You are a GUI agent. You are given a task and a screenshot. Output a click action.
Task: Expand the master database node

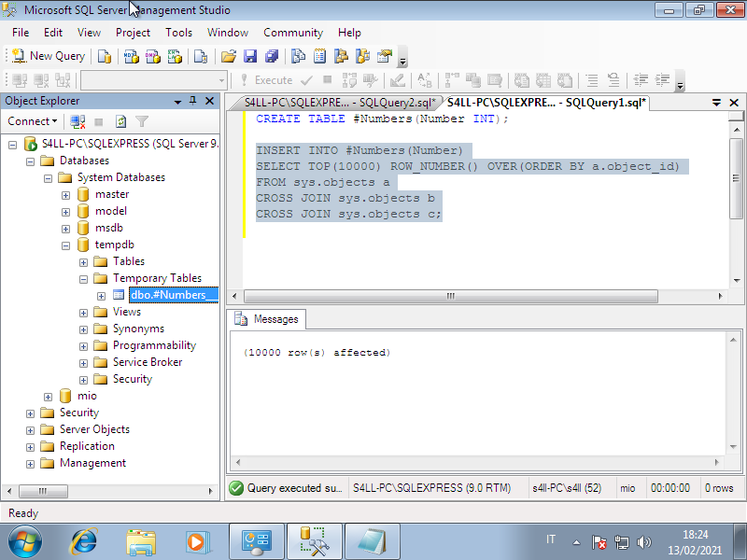click(65, 195)
